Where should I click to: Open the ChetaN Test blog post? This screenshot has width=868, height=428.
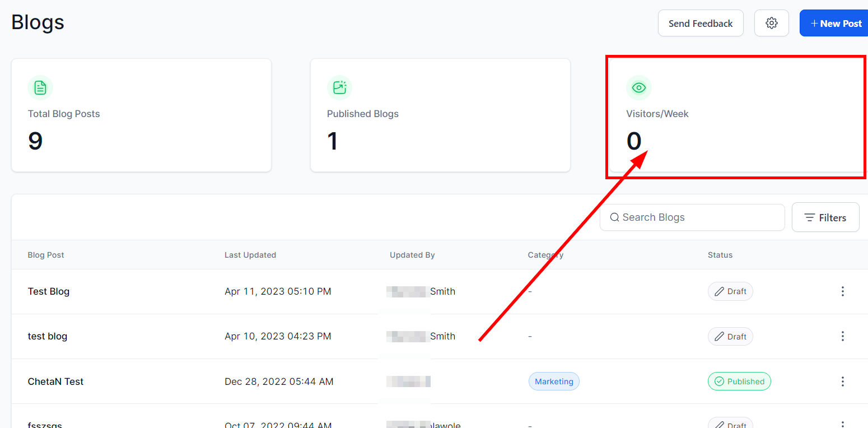tap(55, 382)
